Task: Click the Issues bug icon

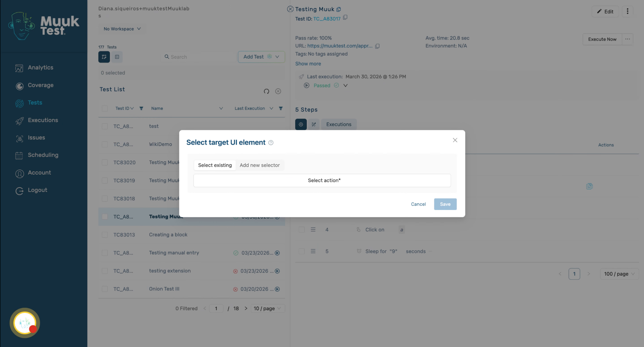Action: point(19,138)
